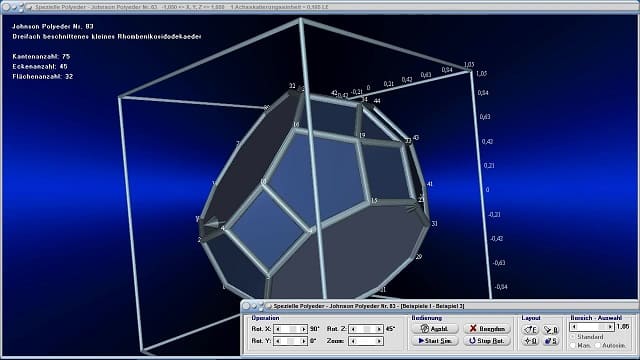The image size is (640, 360).
Task: Click right arrow of Rot. X scrollbar
Action: 303,329
